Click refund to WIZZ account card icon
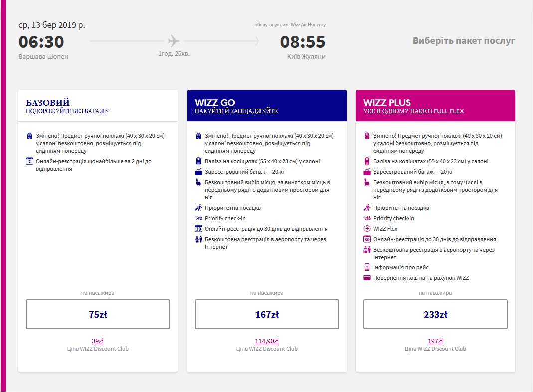Image resolution: width=533 pixels, height=392 pixels. (367, 278)
